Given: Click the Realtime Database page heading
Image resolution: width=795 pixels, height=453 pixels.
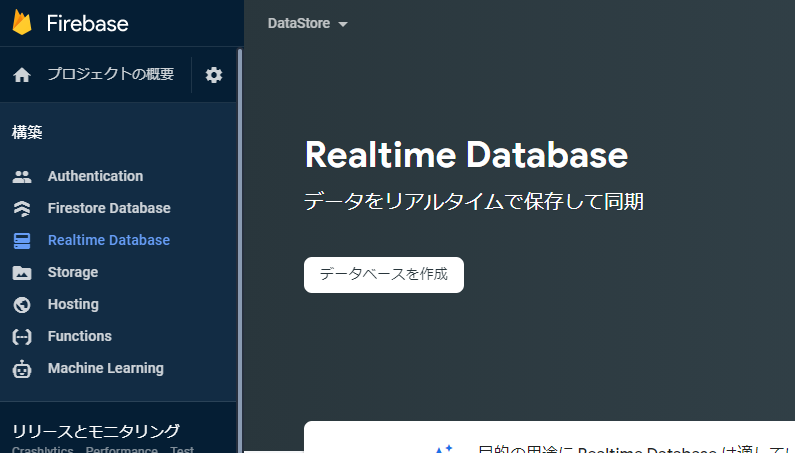Looking at the screenshot, I should [466, 155].
